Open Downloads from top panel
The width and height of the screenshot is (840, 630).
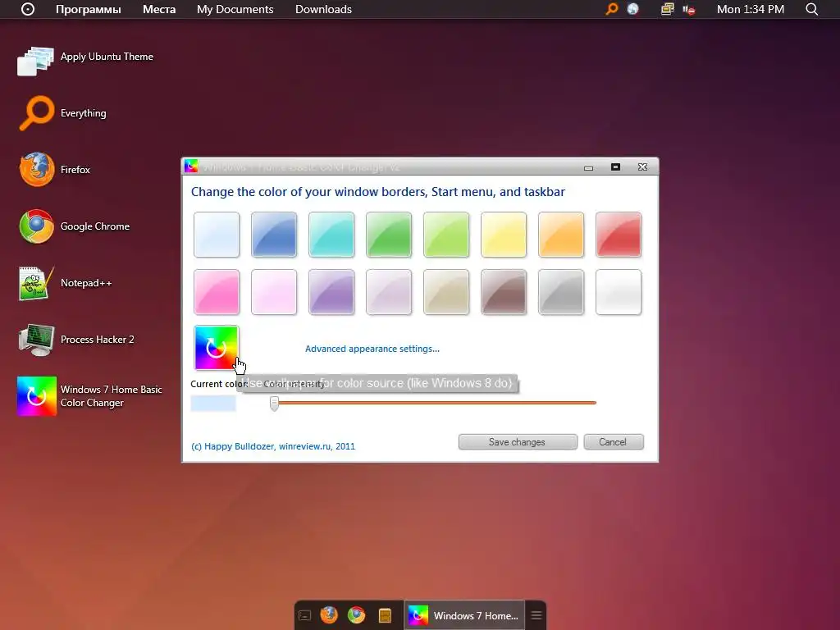tap(323, 9)
